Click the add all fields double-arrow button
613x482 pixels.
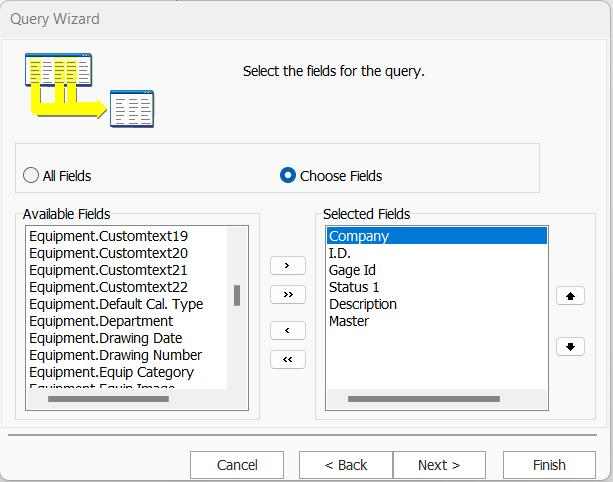click(288, 294)
